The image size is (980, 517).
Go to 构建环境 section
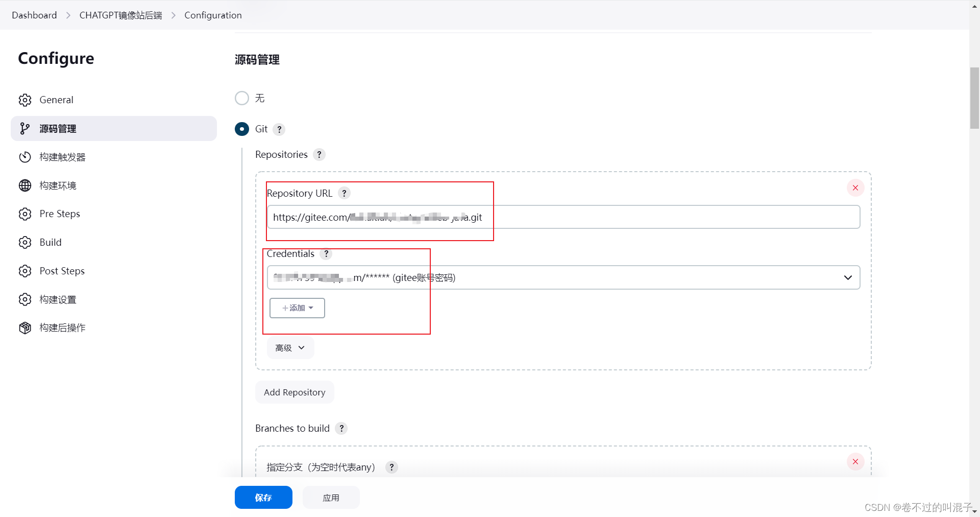[113, 185]
